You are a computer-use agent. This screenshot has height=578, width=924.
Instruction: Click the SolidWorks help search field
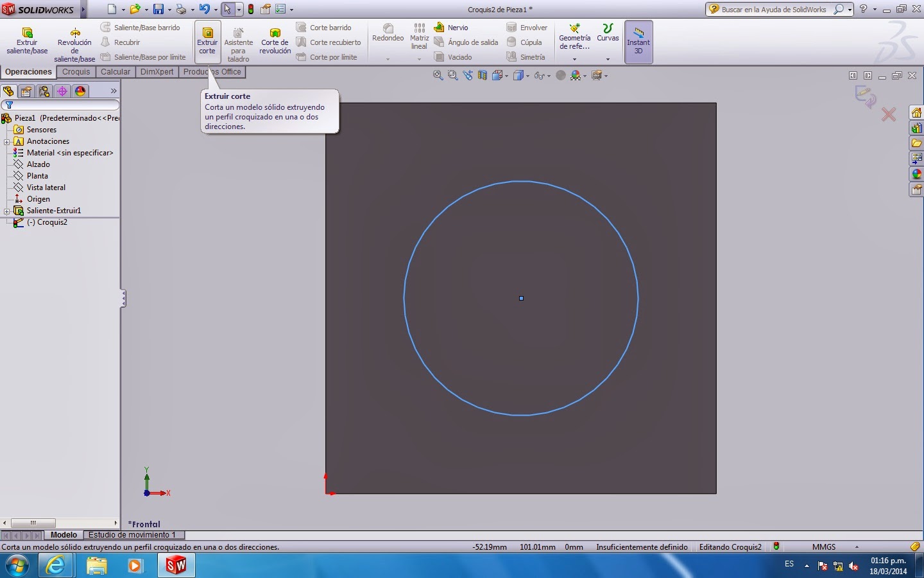click(x=776, y=9)
